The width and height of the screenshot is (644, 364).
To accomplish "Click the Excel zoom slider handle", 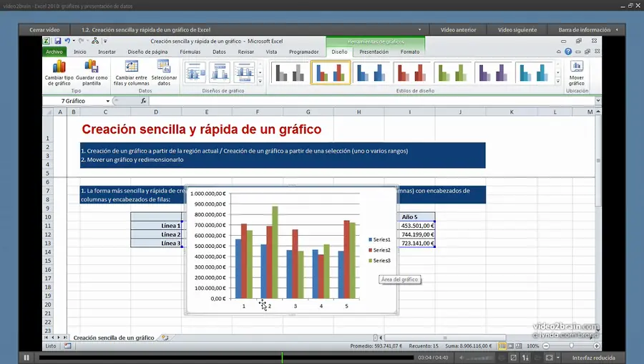I will pos(571,346).
